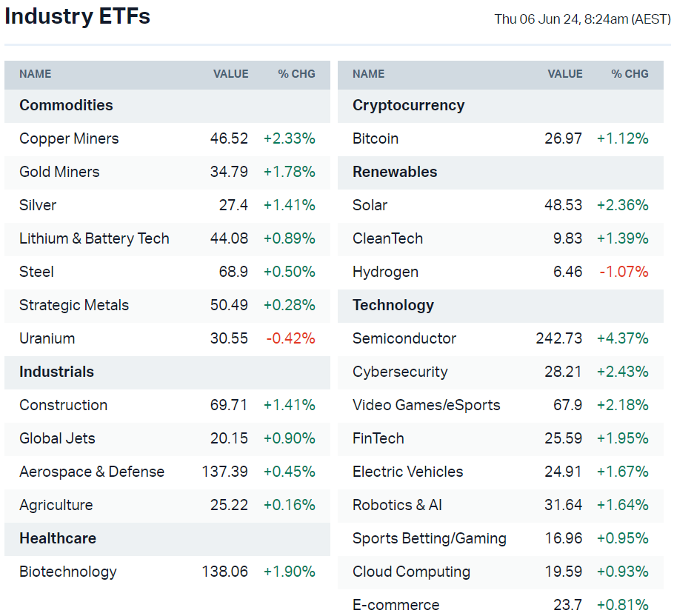Screen dimensions: 674x616
Task: Select the Semiconductor ETF
Action: point(404,338)
